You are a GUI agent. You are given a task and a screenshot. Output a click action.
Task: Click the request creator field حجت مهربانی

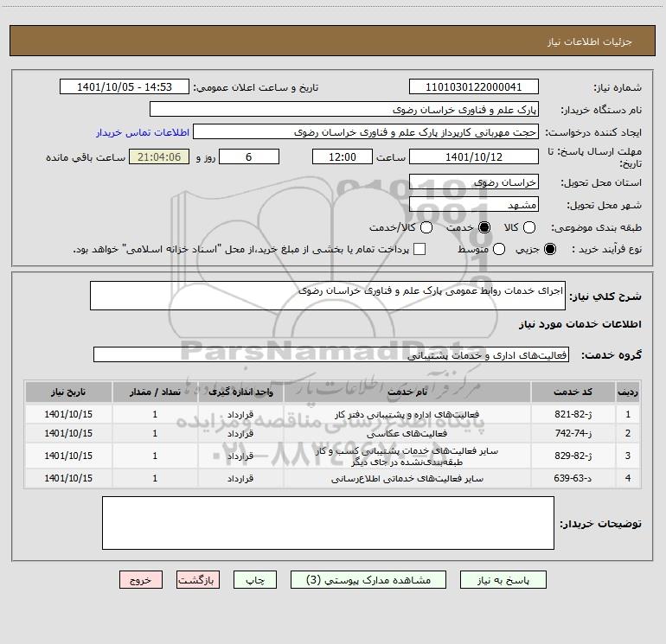tap(366, 132)
